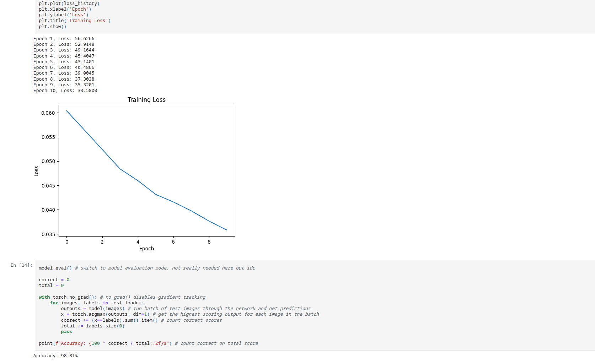The width and height of the screenshot is (595, 364).
Task: Click the model.eval() code line
Action: [147, 268]
